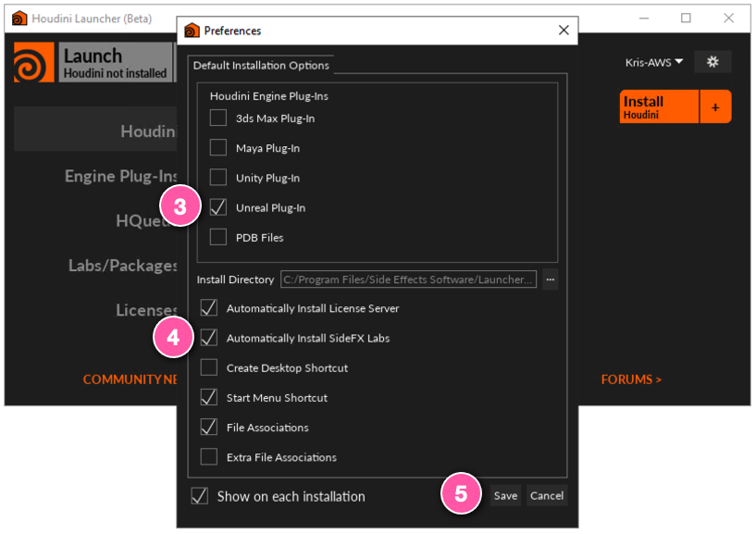Image resolution: width=756 pixels, height=534 pixels.
Task: Open the COMMUNITY NEWS link
Action: (x=130, y=379)
